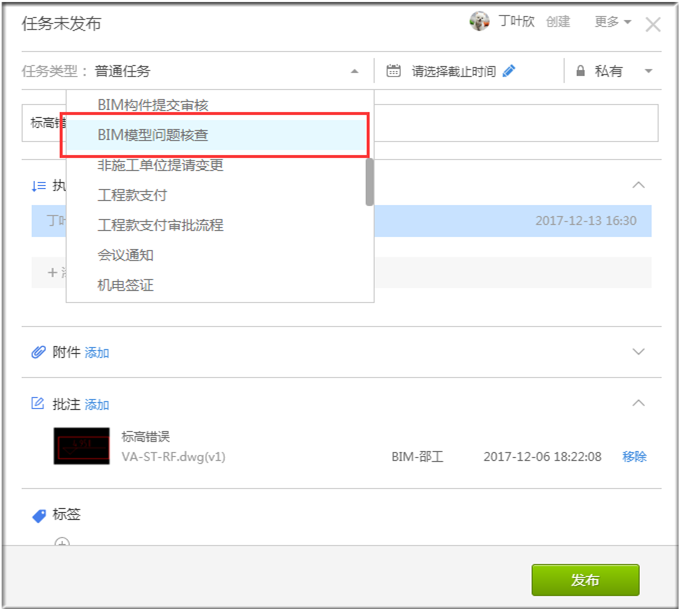Click the lock icon next to 私有
The width and height of the screenshot is (680, 609).
coord(581,71)
